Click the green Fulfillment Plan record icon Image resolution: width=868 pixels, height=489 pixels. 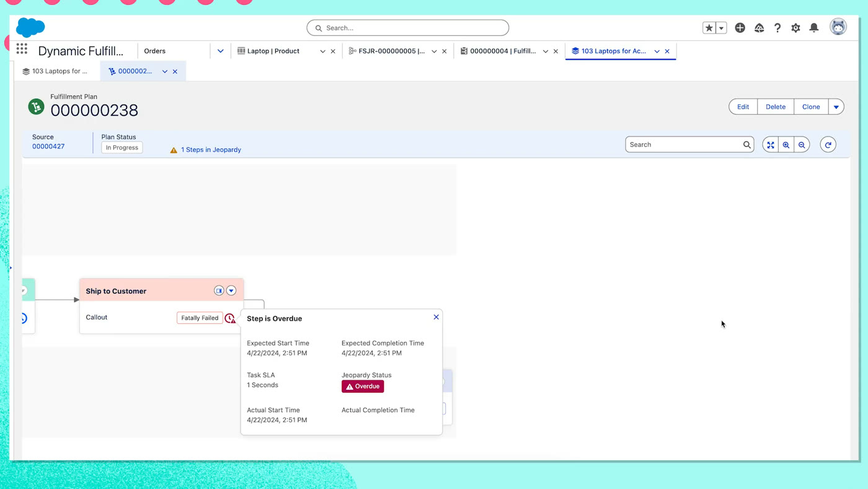click(36, 107)
